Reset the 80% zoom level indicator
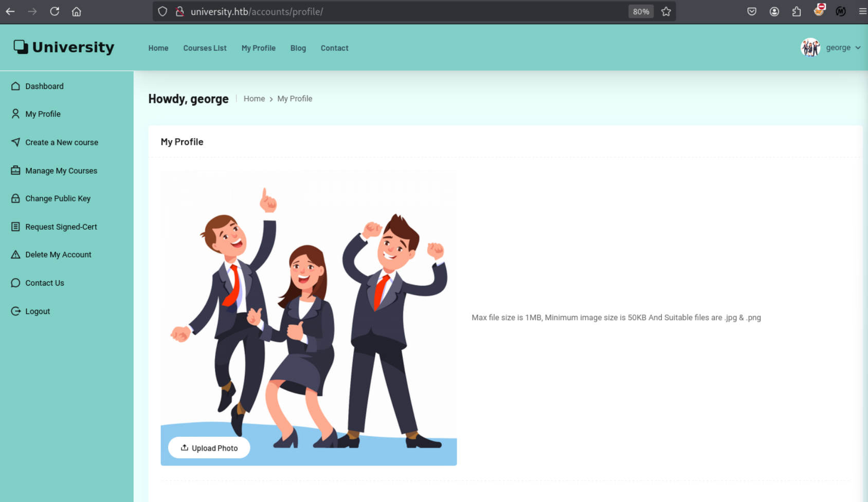 pos(641,11)
